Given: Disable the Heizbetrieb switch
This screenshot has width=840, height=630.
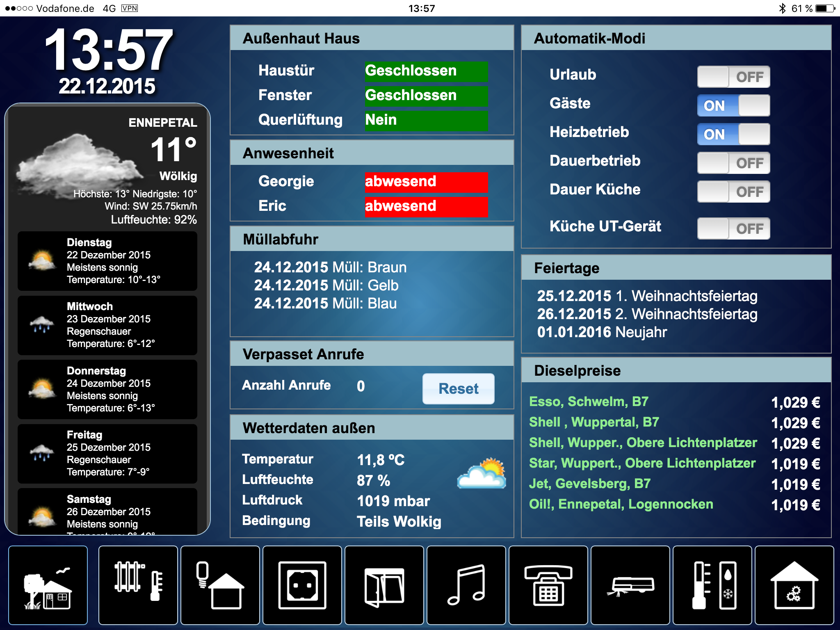Looking at the screenshot, I should pos(733,134).
